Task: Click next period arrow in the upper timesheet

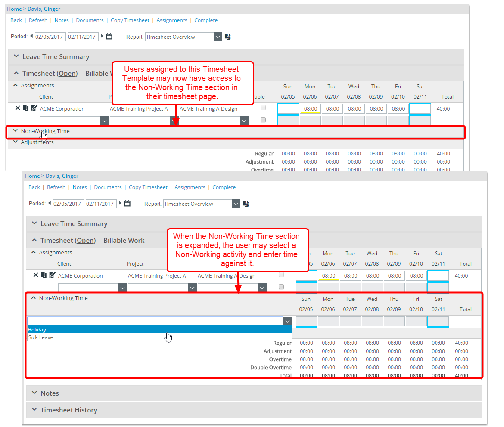Action: click(102, 37)
